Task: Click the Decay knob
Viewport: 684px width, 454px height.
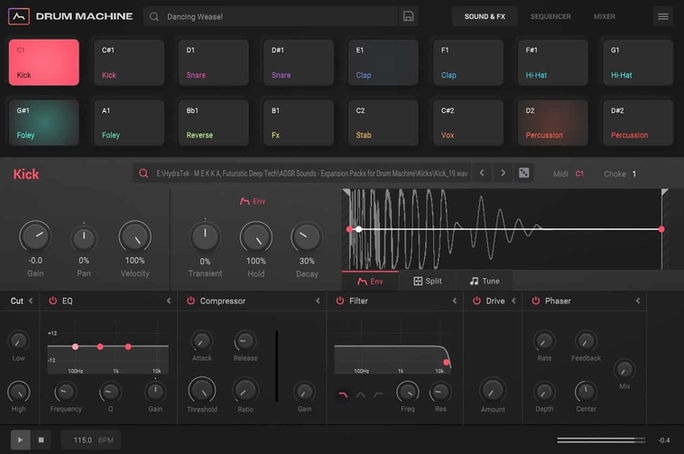Action: (x=307, y=237)
